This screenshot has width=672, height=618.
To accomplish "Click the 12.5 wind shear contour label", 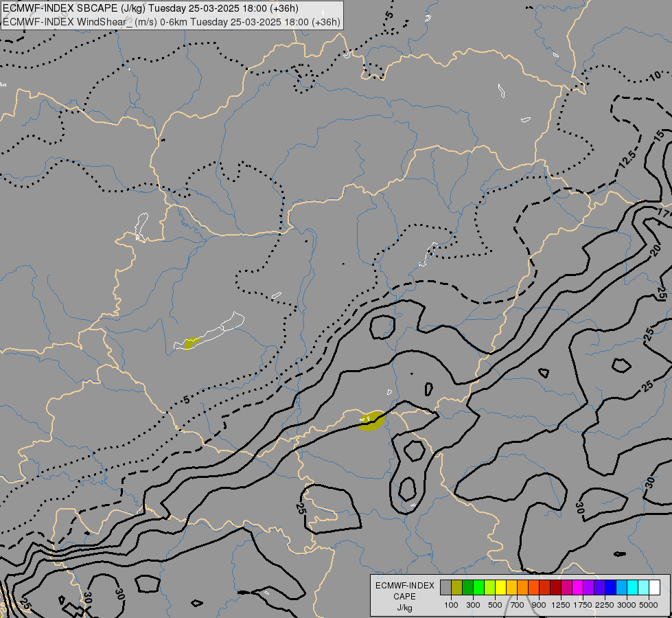I will pyautogui.click(x=627, y=159).
